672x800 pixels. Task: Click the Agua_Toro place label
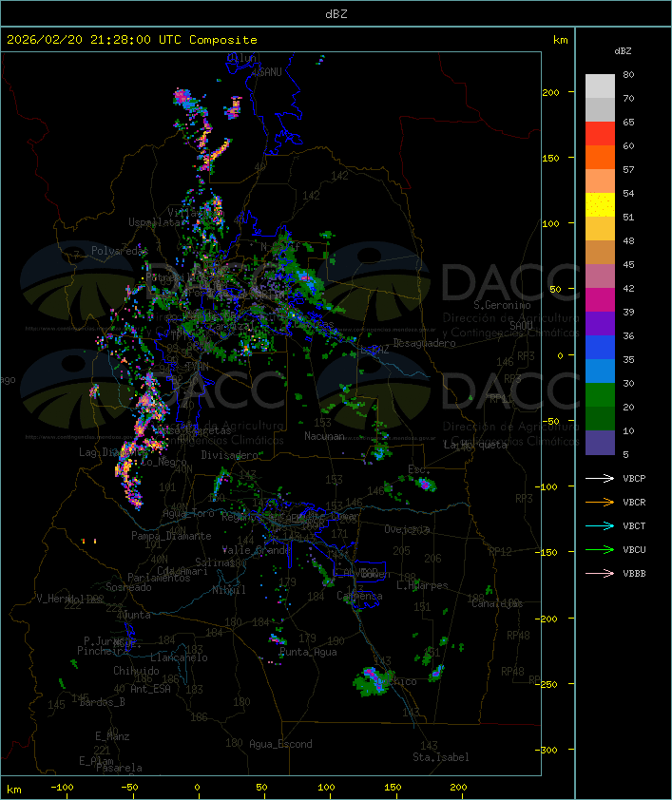[x=188, y=513]
